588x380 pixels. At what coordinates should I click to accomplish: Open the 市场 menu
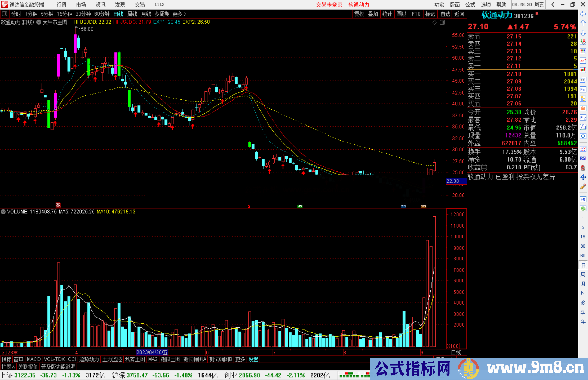(81, 5)
